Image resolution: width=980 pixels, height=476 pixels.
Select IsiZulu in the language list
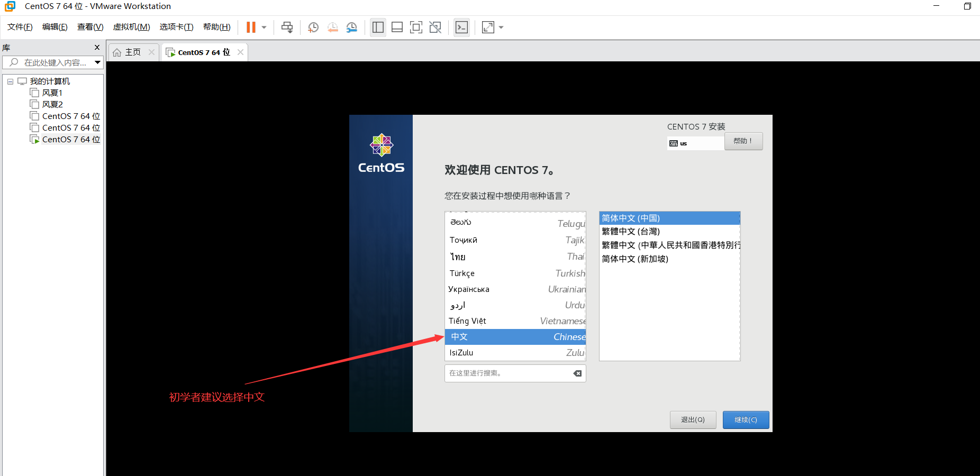point(515,353)
